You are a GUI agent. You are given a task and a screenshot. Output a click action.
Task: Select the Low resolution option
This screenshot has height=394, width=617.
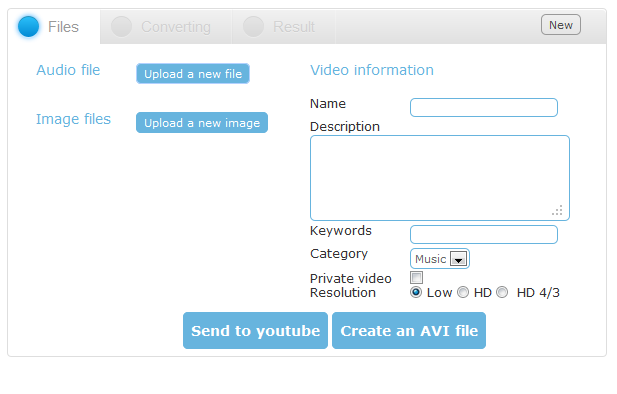[416, 292]
